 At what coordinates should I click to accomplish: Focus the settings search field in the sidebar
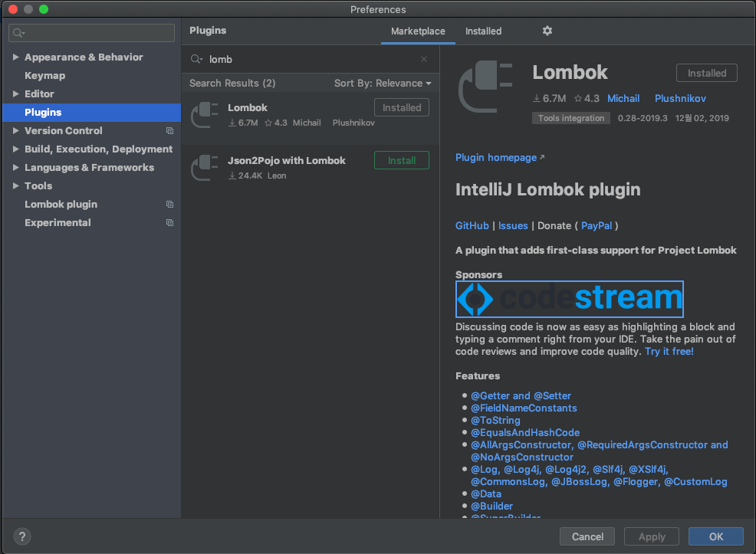pyautogui.click(x=91, y=33)
